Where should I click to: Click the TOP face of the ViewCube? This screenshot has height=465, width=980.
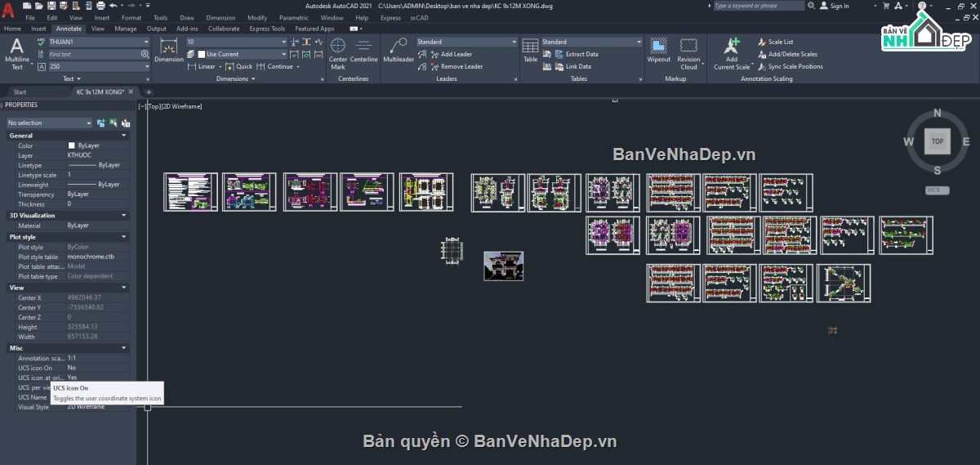click(938, 141)
